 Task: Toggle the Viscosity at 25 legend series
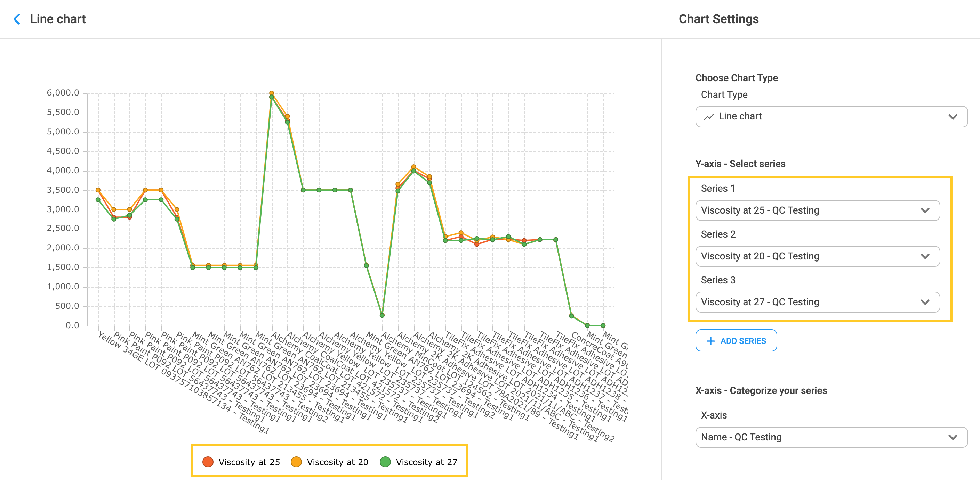click(x=249, y=462)
